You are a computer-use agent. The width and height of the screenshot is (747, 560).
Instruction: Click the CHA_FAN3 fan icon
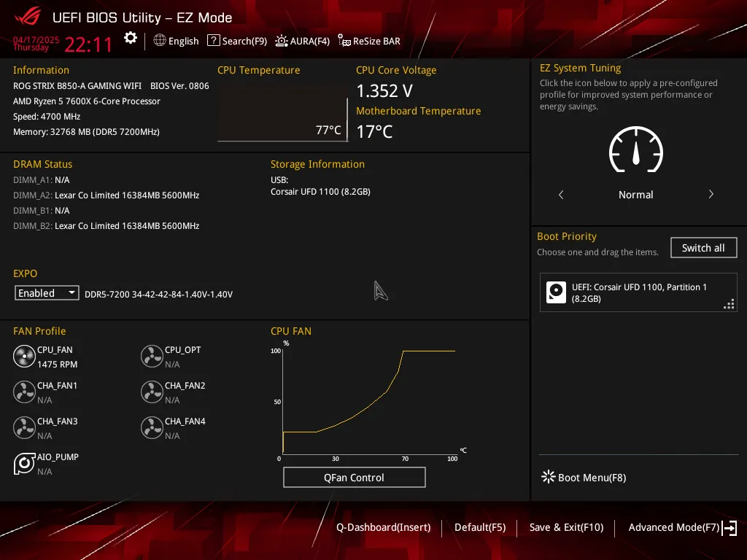click(x=24, y=427)
